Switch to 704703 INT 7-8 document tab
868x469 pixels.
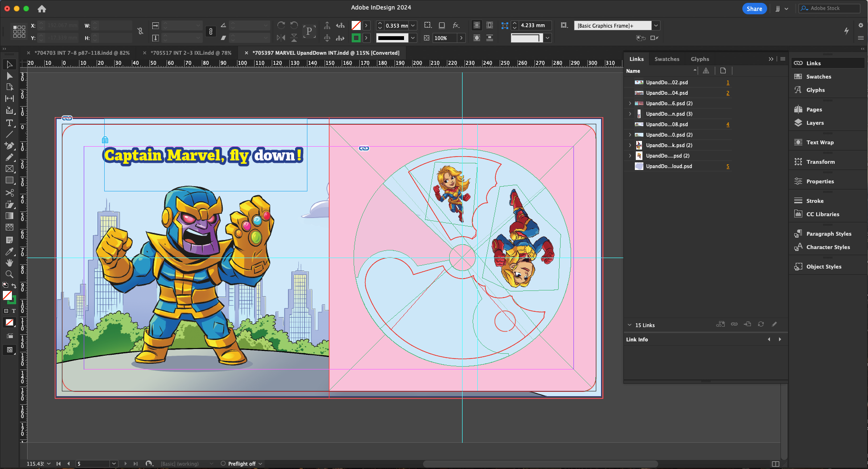[82, 53]
